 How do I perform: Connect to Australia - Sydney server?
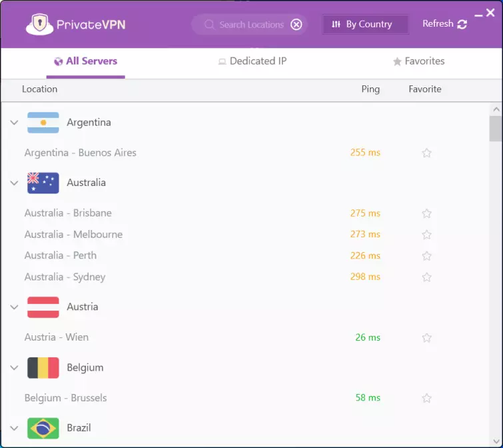(x=65, y=277)
